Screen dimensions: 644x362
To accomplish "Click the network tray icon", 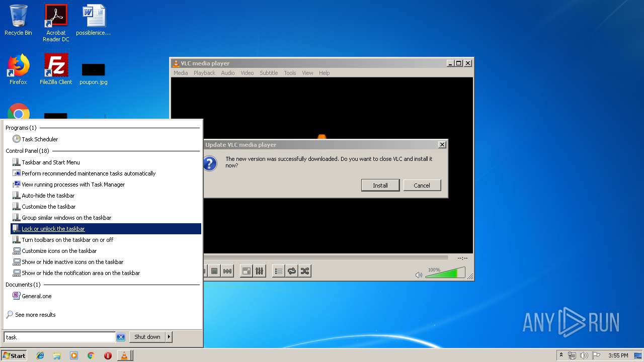I will point(572,355).
